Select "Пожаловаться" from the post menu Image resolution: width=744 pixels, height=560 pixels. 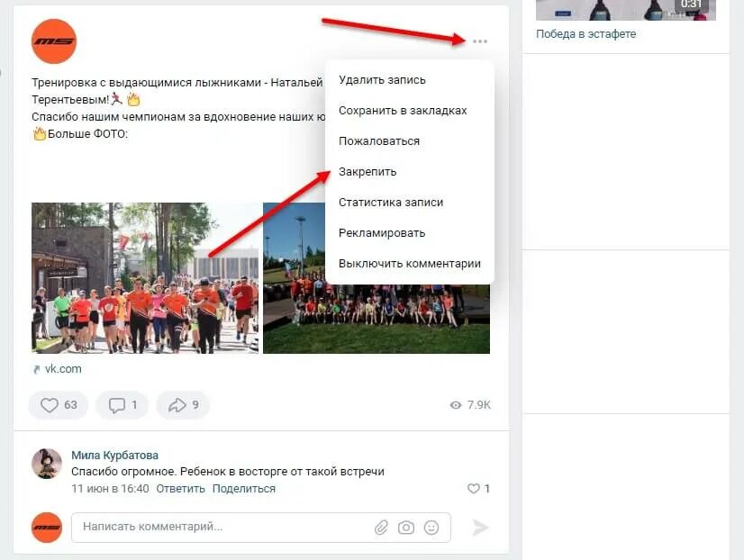[x=379, y=140]
